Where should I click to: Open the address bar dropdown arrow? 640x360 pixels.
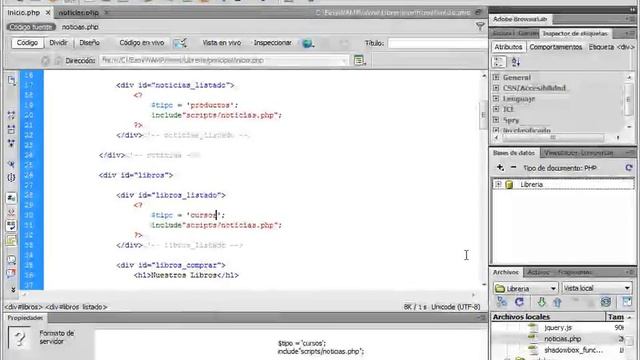[344, 61]
